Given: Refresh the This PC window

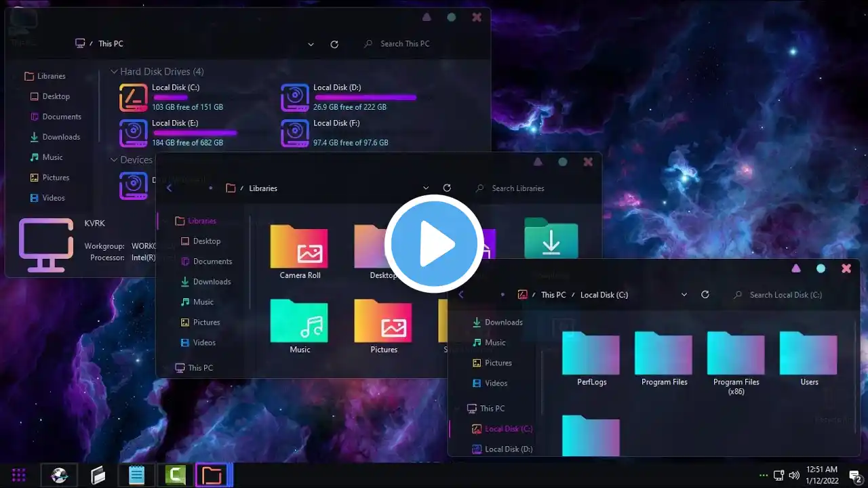Looking at the screenshot, I should click(x=334, y=44).
